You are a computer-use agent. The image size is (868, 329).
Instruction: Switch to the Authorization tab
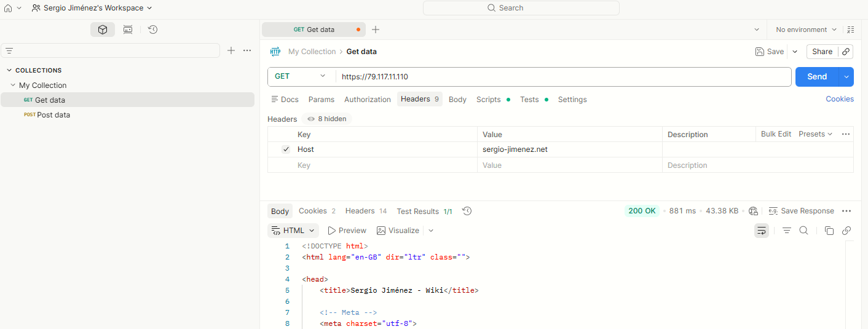tap(368, 100)
